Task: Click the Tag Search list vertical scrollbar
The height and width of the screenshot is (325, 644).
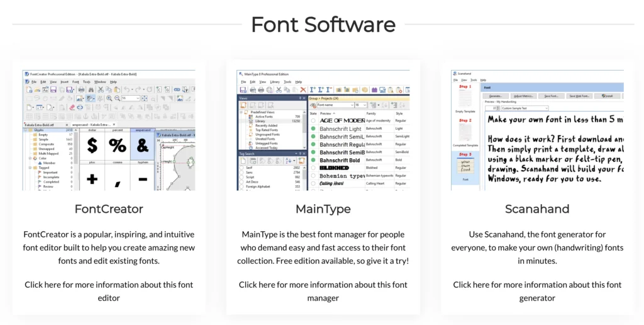Action: [304, 178]
